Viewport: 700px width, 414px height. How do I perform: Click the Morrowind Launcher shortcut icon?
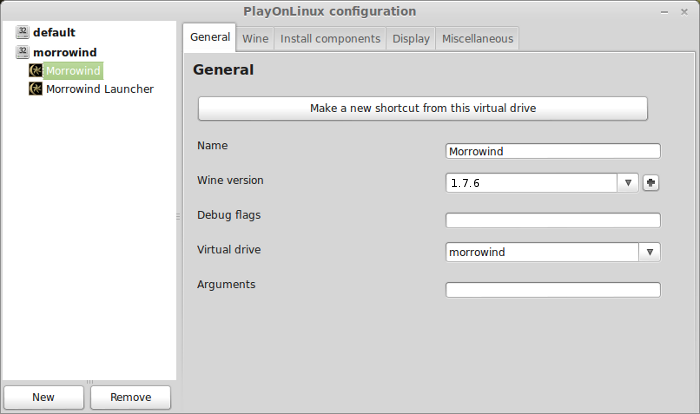[x=35, y=88]
